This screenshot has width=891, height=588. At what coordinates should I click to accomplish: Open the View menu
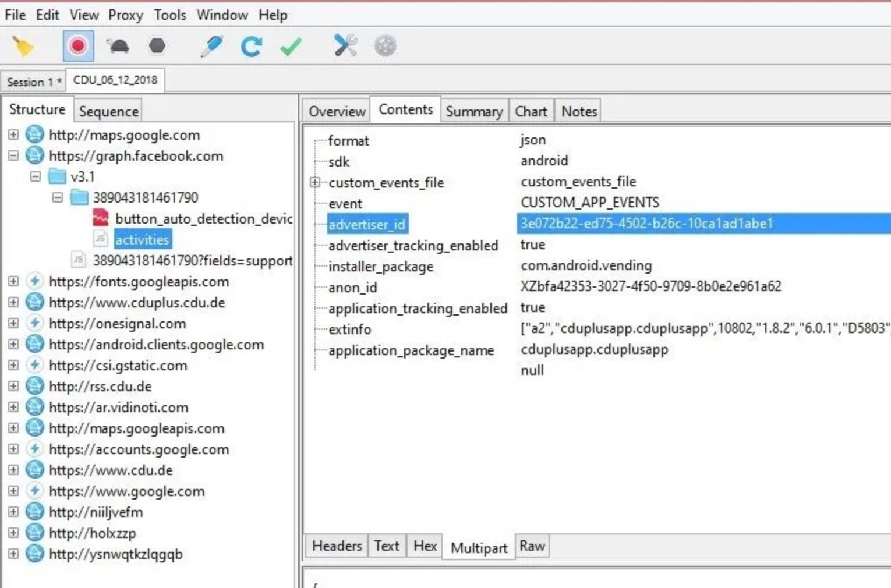pyautogui.click(x=84, y=15)
